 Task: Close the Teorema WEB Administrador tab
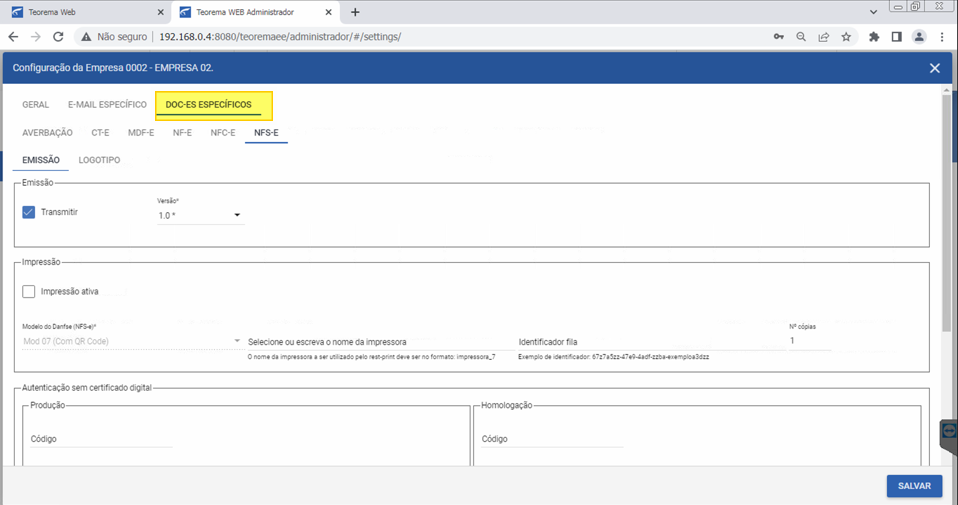[x=329, y=12]
